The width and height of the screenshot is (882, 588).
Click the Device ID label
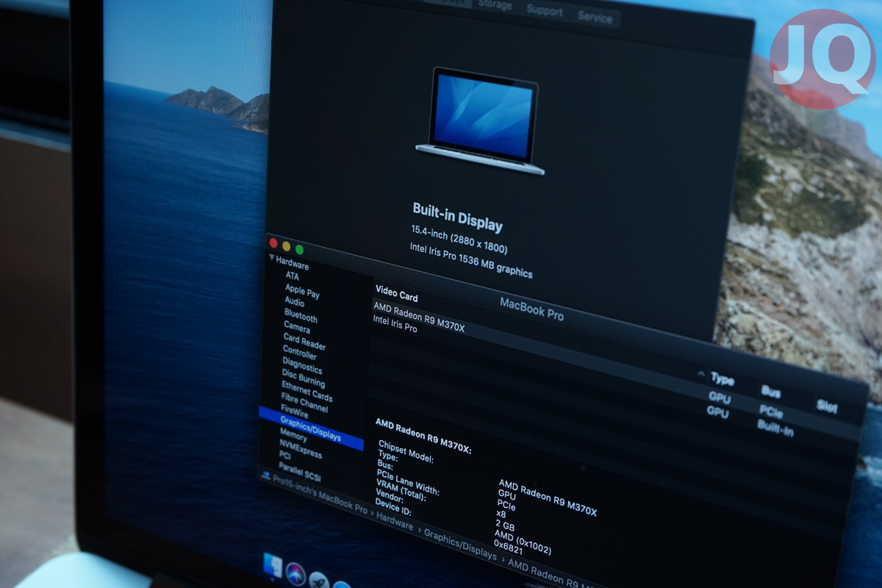click(393, 508)
